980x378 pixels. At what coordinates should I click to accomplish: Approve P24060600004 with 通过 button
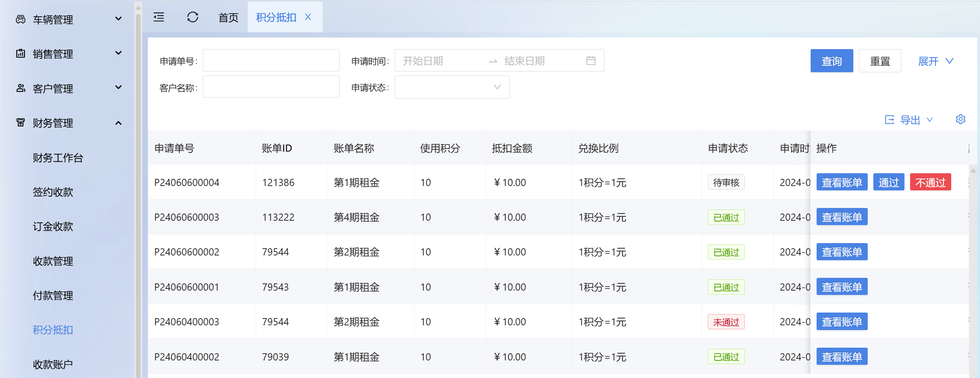pyautogui.click(x=888, y=182)
